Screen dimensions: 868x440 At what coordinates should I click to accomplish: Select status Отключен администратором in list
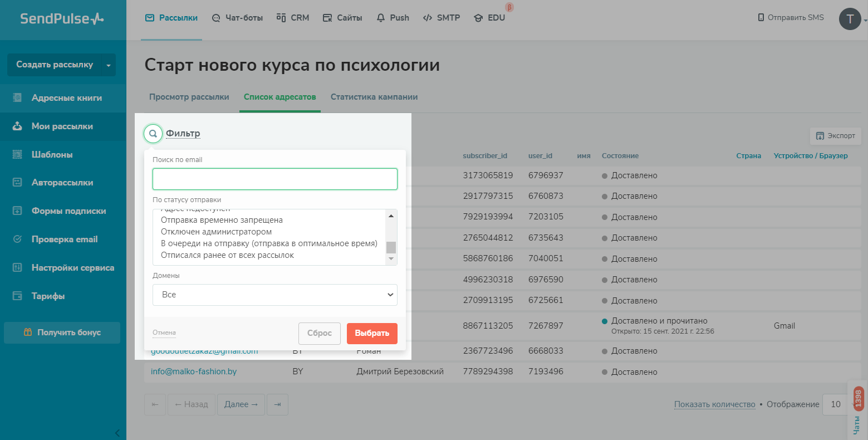(217, 232)
